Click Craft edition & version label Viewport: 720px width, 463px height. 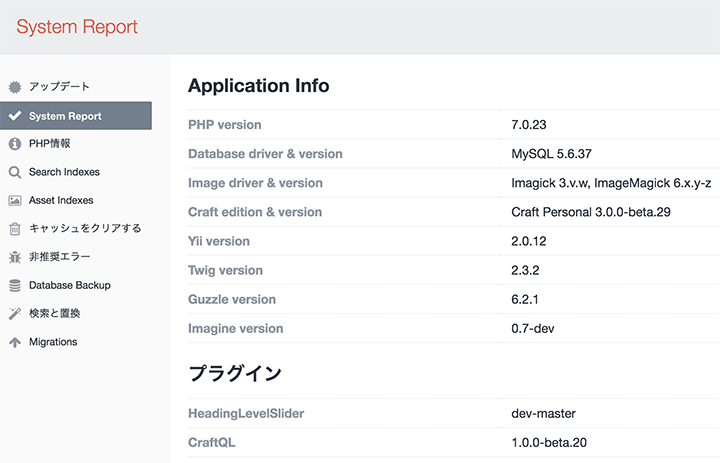255,212
